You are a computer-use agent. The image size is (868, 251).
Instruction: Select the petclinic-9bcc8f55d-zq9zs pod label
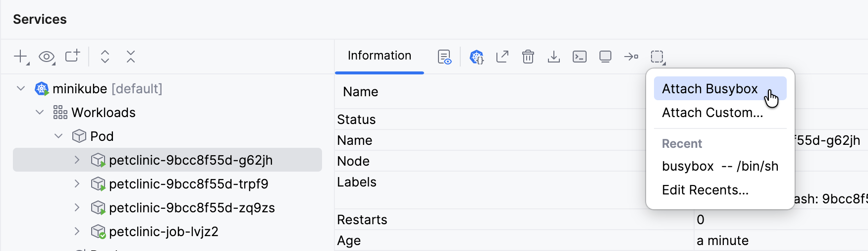(192, 208)
